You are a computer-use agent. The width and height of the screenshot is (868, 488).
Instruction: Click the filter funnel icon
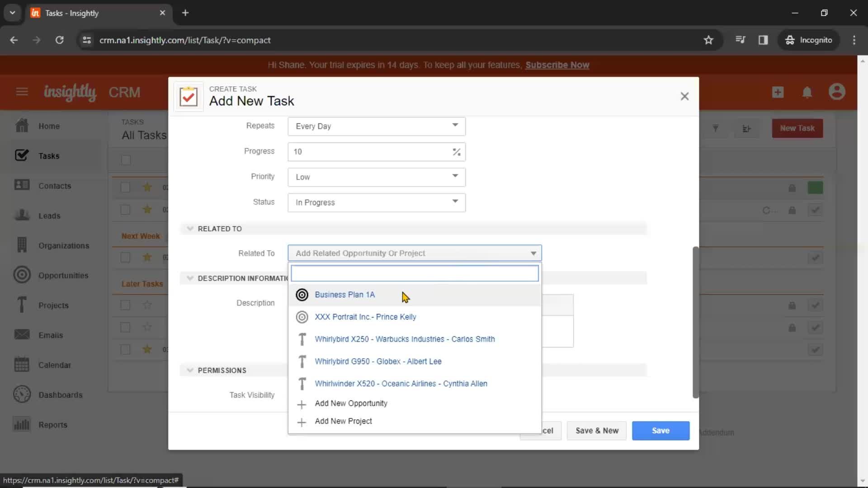point(716,128)
